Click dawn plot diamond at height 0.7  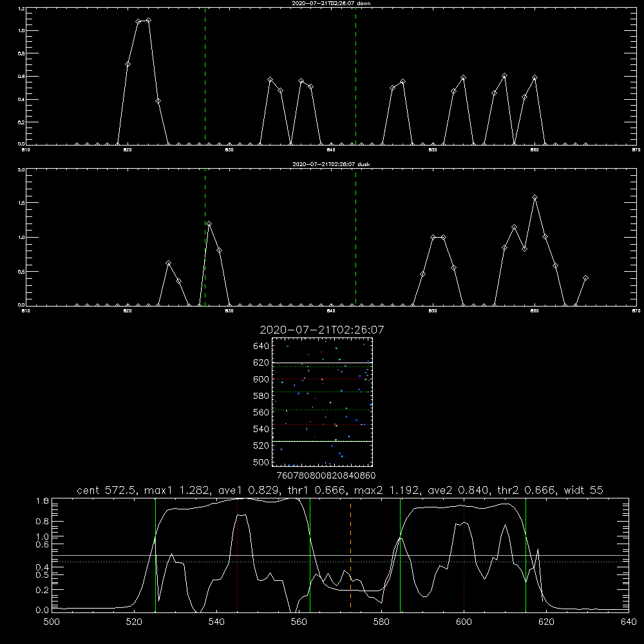(x=128, y=64)
